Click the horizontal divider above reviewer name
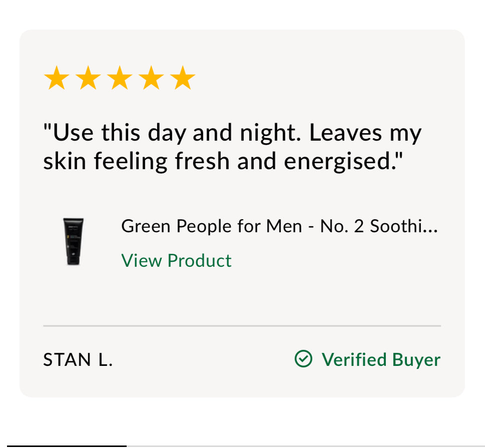 (x=242, y=326)
